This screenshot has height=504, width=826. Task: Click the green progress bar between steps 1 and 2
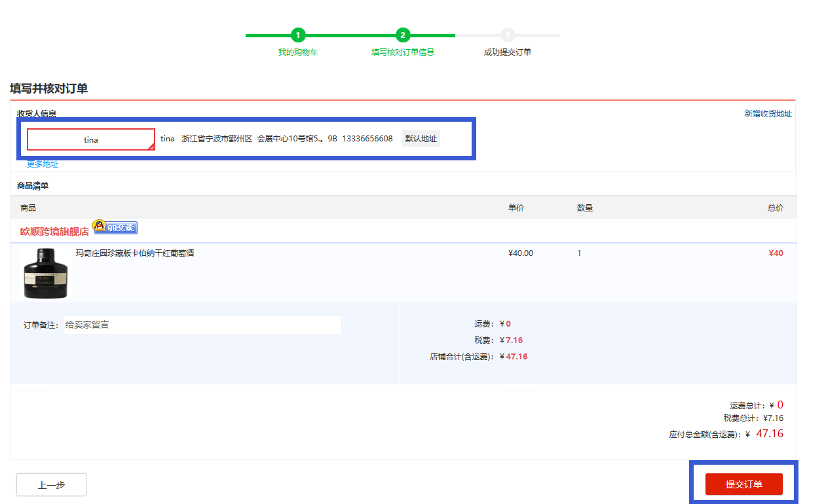[350, 35]
